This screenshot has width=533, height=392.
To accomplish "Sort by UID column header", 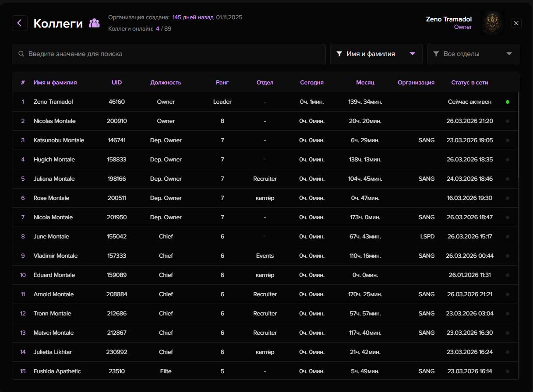I will [116, 83].
